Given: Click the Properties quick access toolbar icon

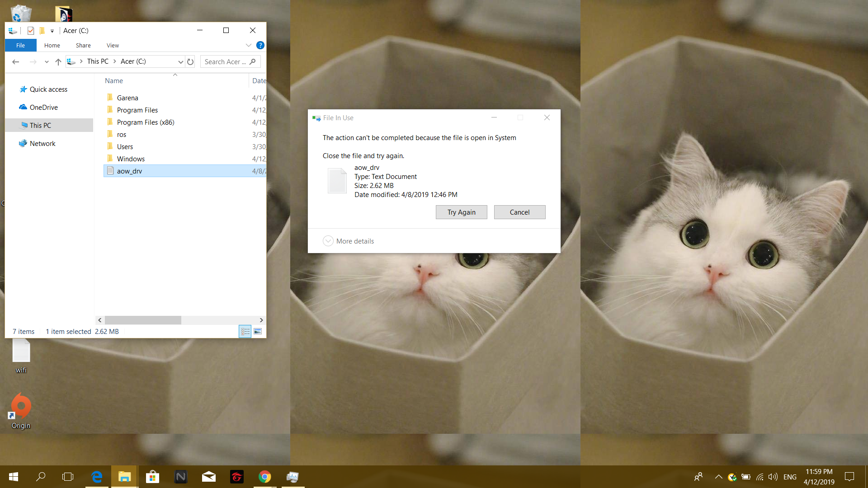Looking at the screenshot, I should 31,31.
